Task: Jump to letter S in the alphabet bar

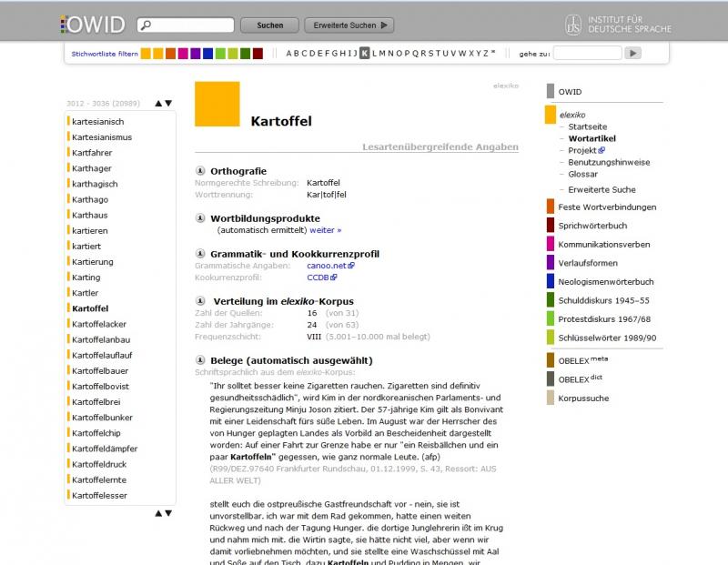Action: pos(430,54)
